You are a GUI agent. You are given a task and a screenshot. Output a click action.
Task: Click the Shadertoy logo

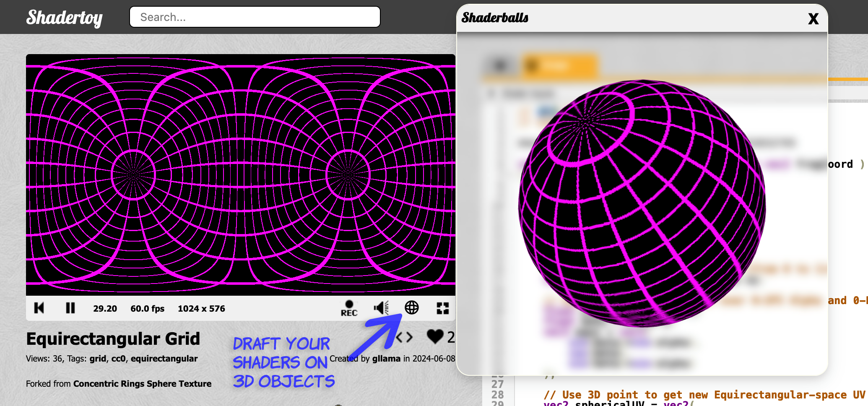[x=64, y=18]
